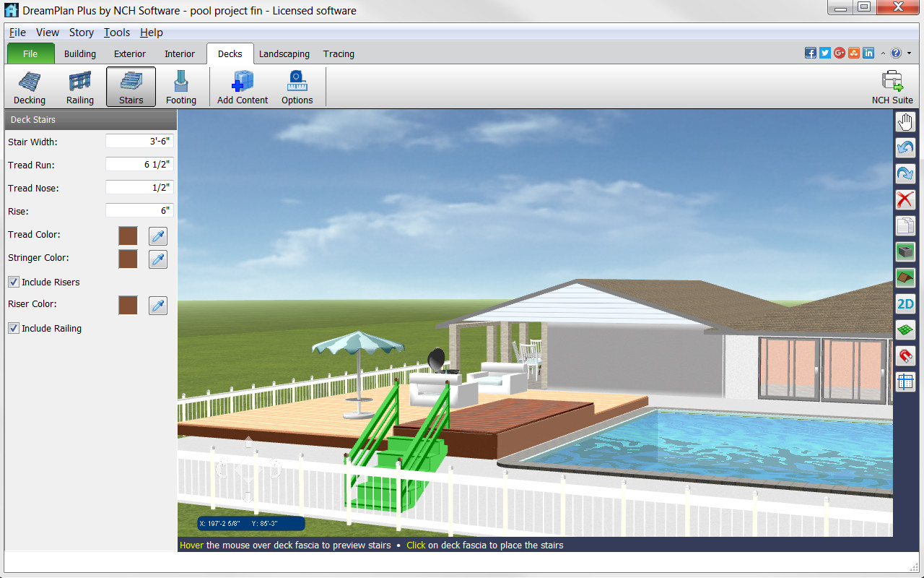924x578 pixels.
Task: Open the Story menu
Action: (x=81, y=32)
